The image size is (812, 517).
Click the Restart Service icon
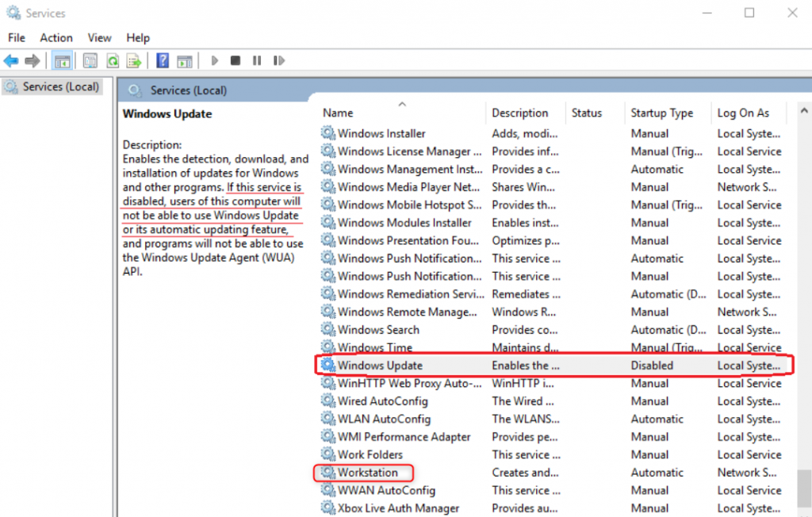click(278, 60)
